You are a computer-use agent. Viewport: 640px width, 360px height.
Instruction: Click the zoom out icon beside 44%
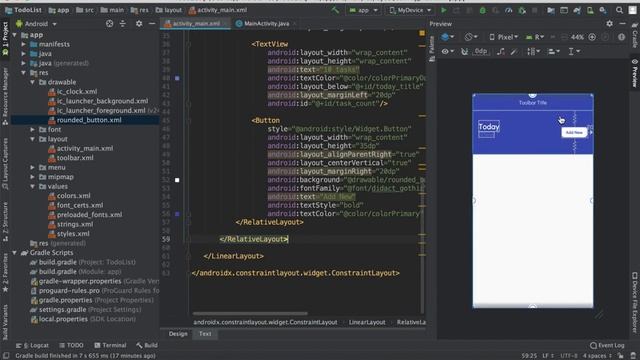click(x=564, y=37)
